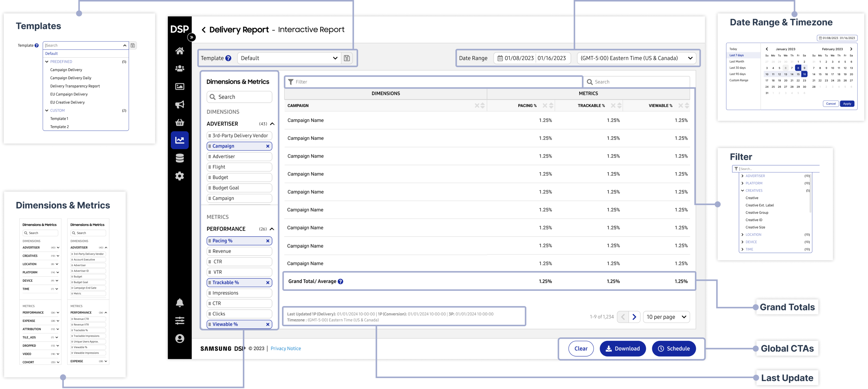Collapse the ADVERTISER dimensions section
This screenshot has width=868, height=389.
tap(272, 124)
